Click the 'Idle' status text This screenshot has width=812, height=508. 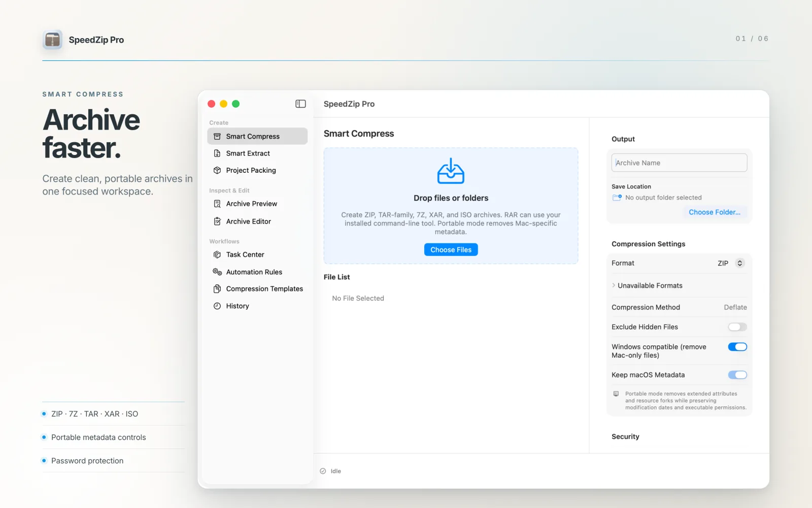335,471
